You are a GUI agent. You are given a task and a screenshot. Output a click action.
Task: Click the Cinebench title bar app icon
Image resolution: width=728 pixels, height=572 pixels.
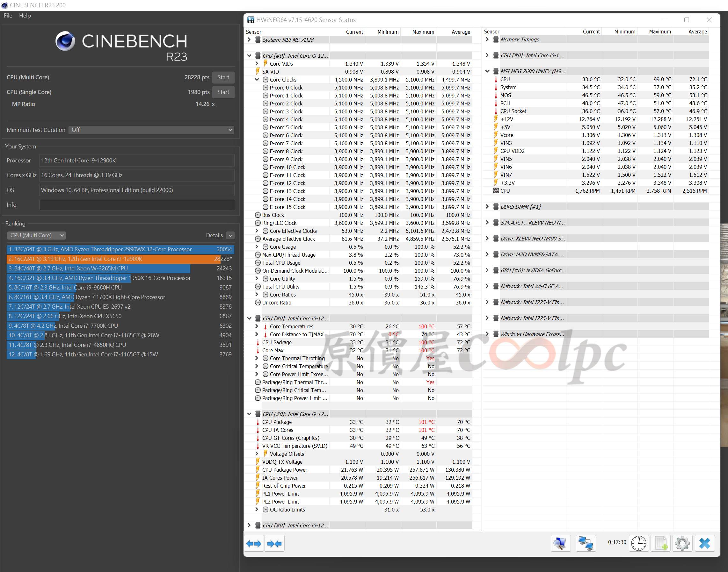click(x=4, y=5)
